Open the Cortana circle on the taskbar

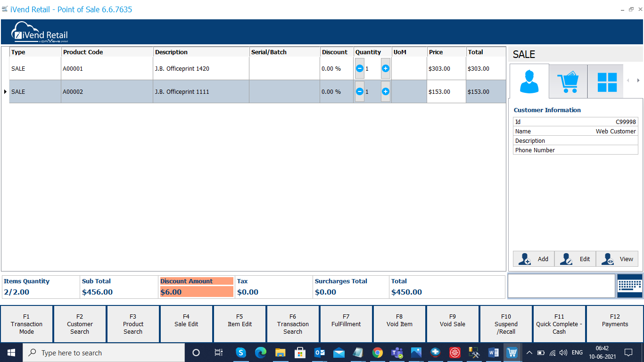(196, 353)
